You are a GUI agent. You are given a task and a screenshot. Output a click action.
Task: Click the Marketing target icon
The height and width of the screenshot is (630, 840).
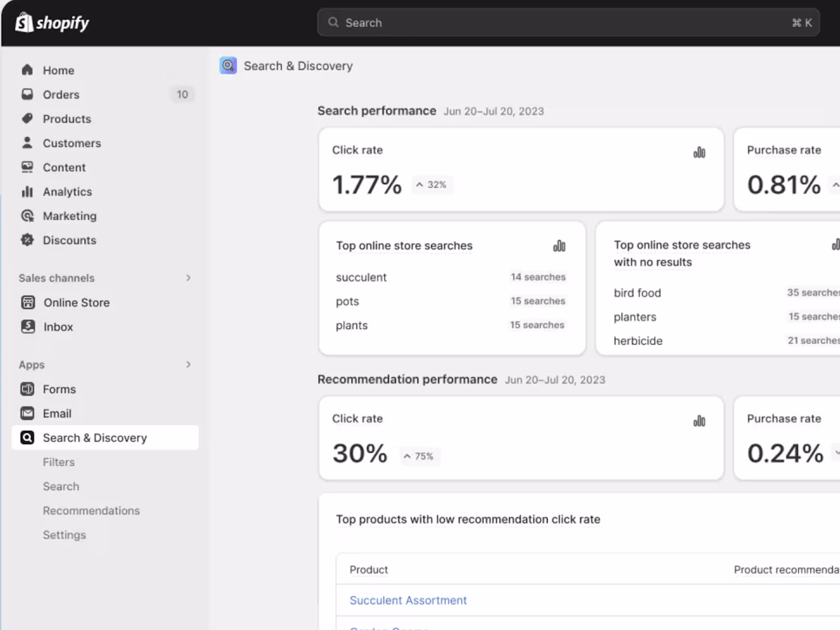coord(27,216)
